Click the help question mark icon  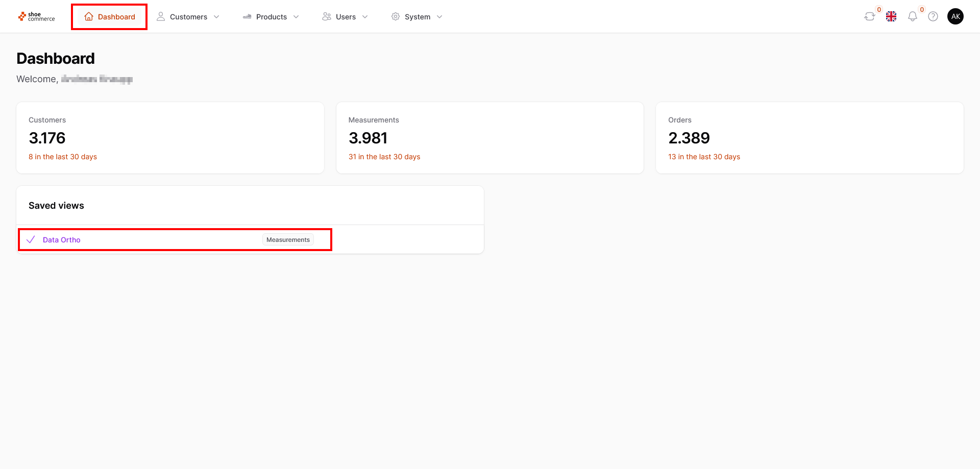(x=933, y=17)
